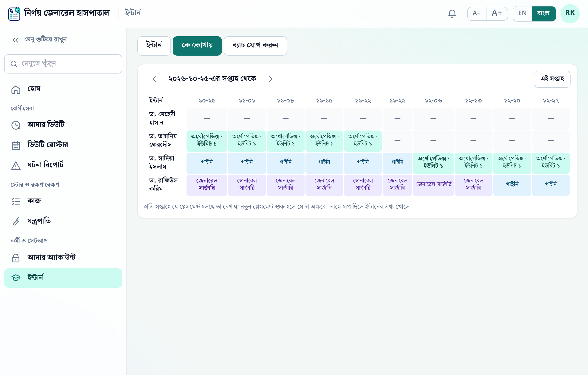Click রাফিউল's bold গাইনি cell under ১২-২০
Image resolution: width=588 pixels, height=375 pixels.
tap(512, 185)
